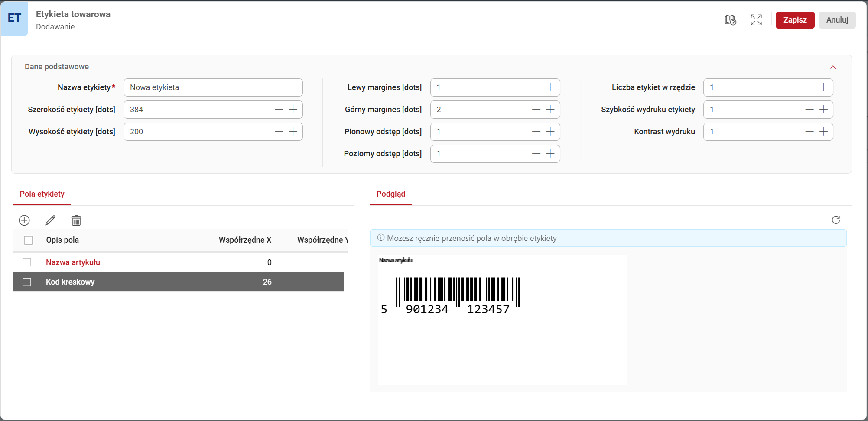This screenshot has width=868, height=421.
Task: Refresh the label preview
Action: pyautogui.click(x=836, y=220)
